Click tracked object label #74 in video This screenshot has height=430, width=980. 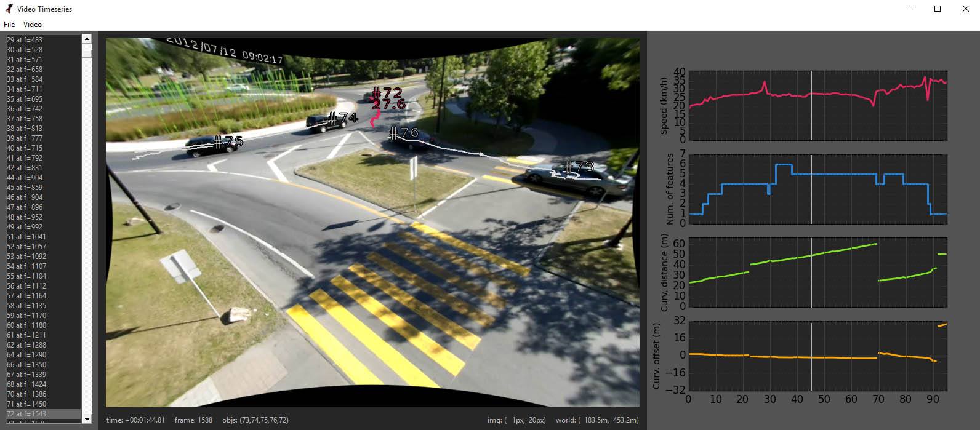coord(342,117)
